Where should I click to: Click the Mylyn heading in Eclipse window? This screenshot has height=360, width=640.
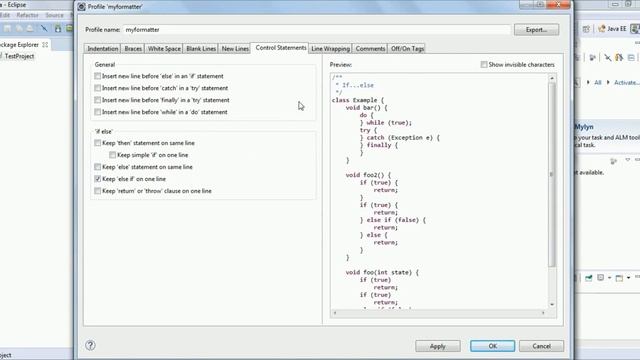pyautogui.click(x=584, y=127)
